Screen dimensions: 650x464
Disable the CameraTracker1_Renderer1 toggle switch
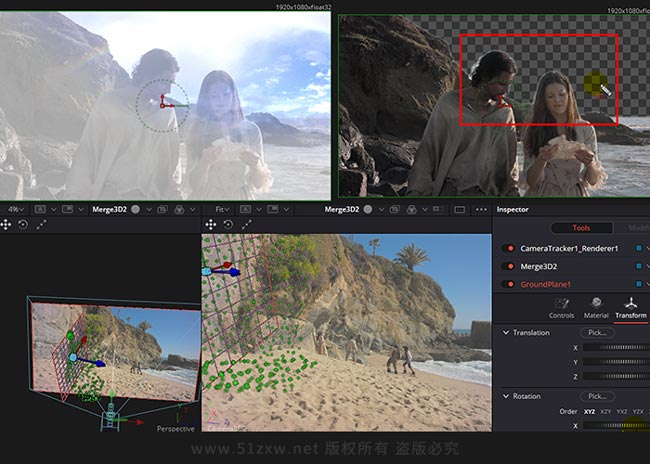508,248
